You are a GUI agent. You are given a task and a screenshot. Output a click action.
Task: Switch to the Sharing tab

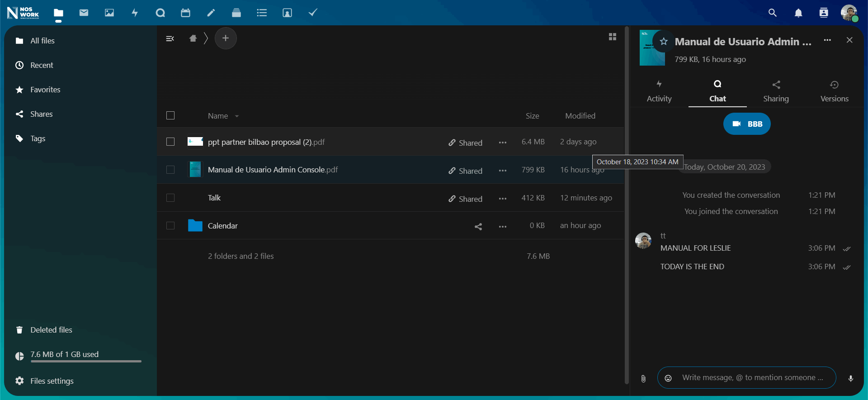[776, 91]
